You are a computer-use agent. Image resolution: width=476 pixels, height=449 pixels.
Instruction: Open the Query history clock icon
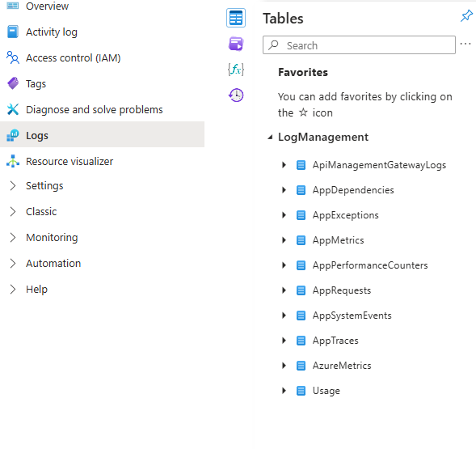(236, 95)
